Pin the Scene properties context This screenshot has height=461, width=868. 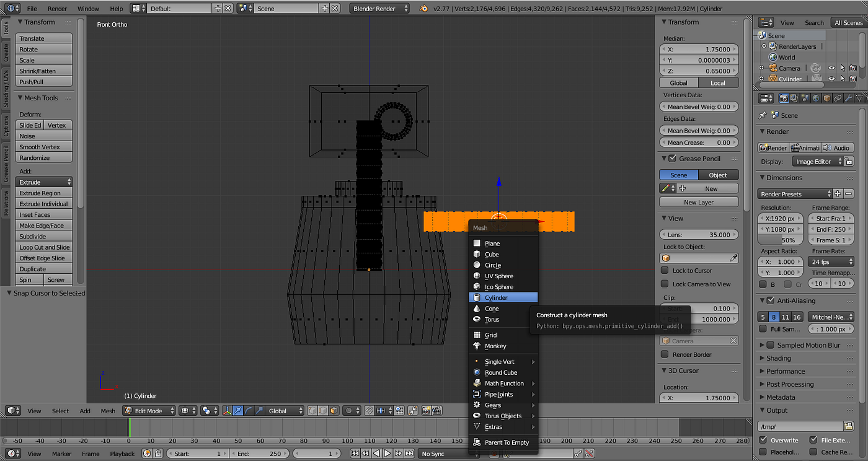click(x=763, y=115)
